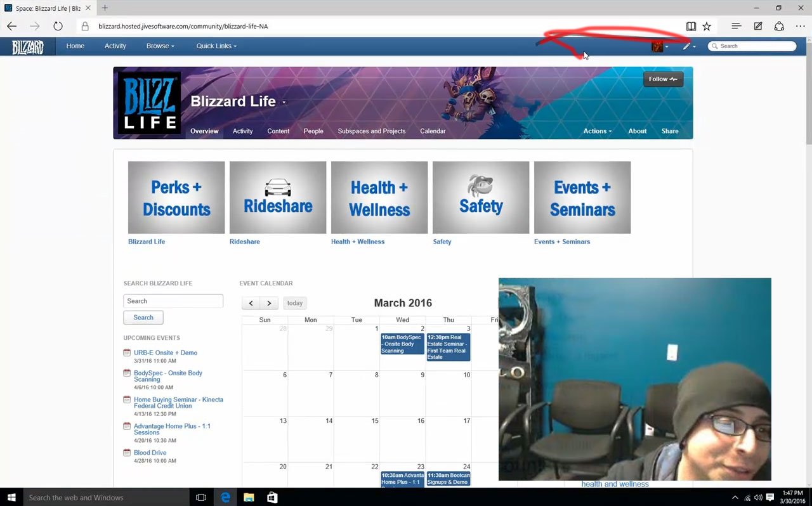Click the browser forward arrow
812x506 pixels.
point(34,27)
